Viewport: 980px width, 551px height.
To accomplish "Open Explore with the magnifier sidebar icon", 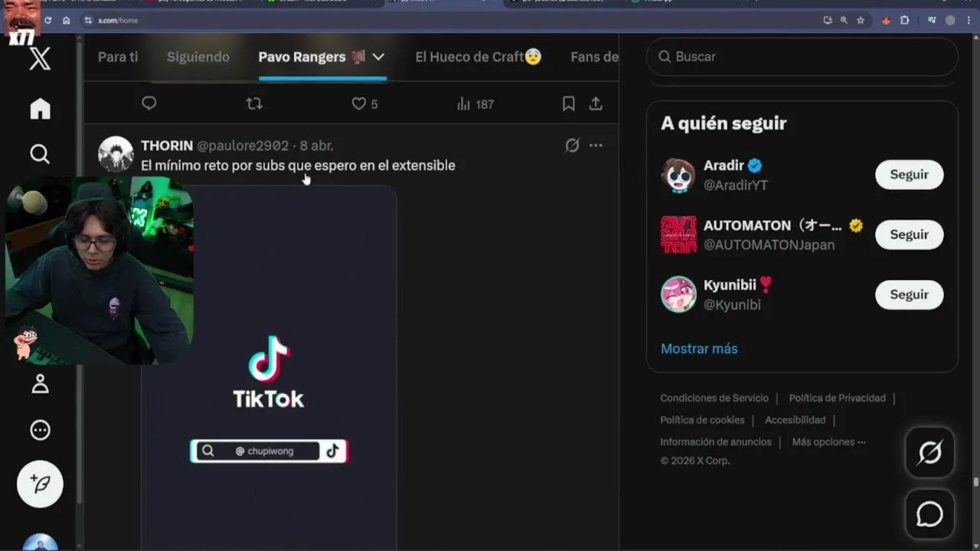I will coord(40,154).
